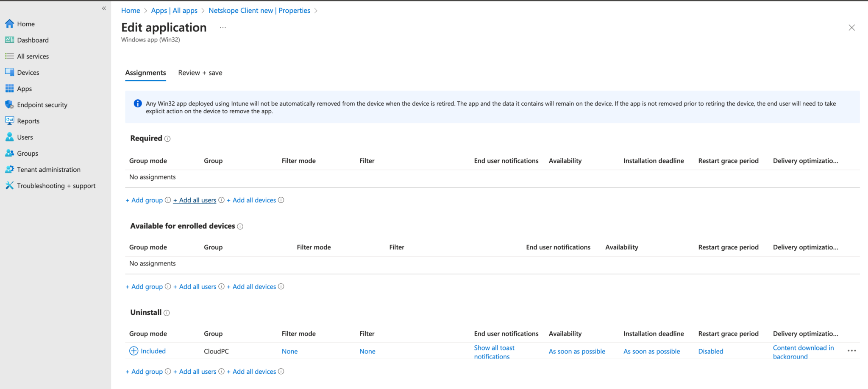Open the CloudPC row context menu
The image size is (868, 389).
[852, 351]
